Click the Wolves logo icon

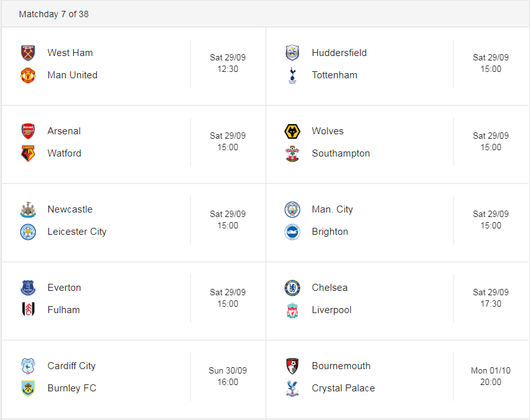click(x=292, y=131)
